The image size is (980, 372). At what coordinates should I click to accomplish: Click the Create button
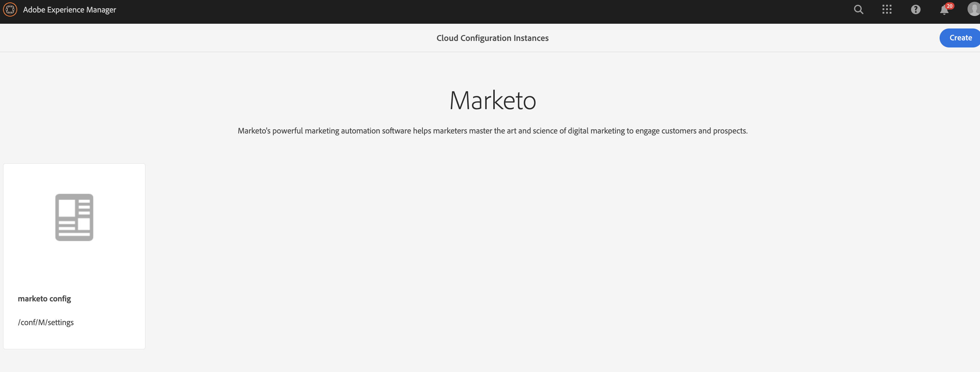click(x=960, y=38)
